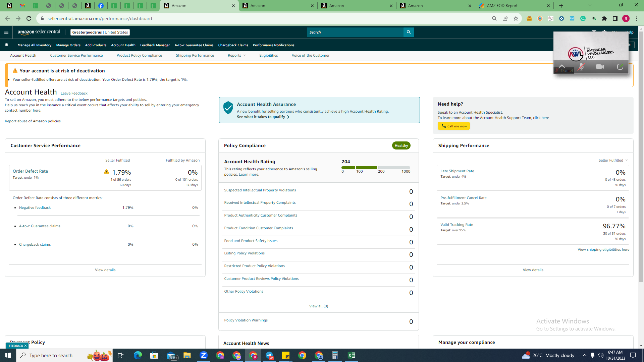The width and height of the screenshot is (644, 362).
Task: Switch to the pinned Gmail tab
Action: click(22, 6)
